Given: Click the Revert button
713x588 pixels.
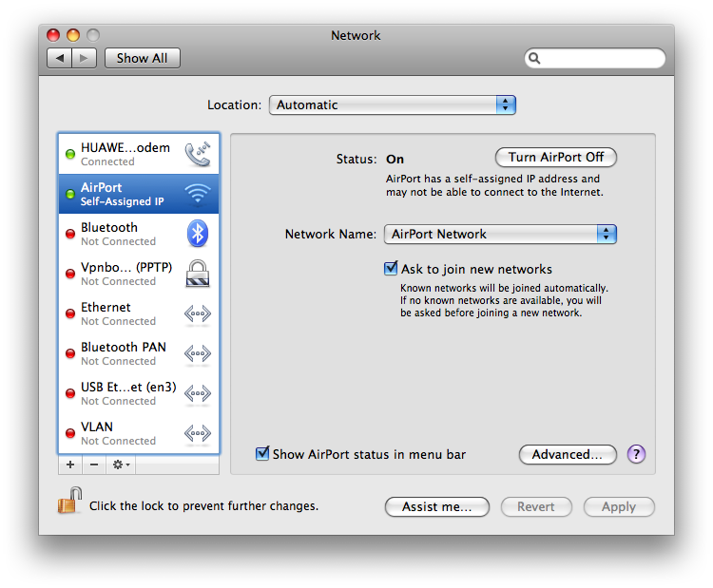Looking at the screenshot, I should pyautogui.click(x=536, y=506).
